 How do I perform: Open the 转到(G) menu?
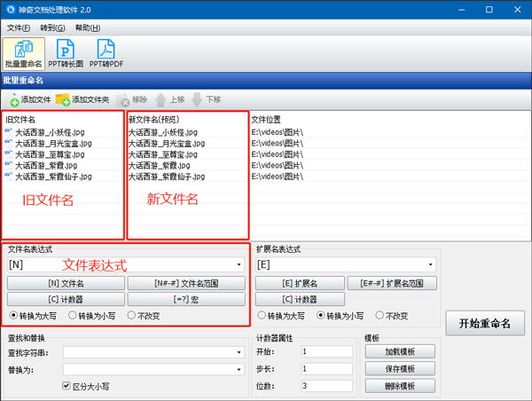52,28
